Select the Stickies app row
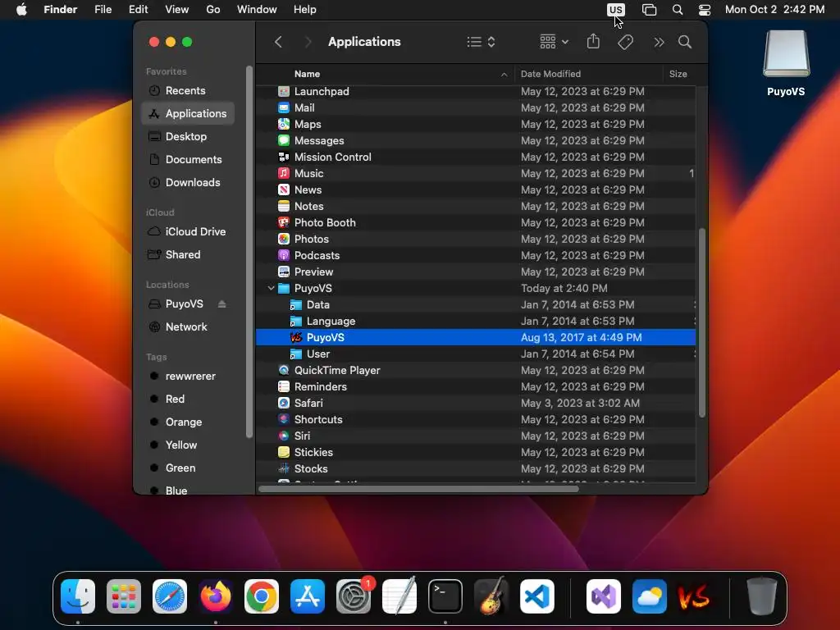 pos(476,453)
